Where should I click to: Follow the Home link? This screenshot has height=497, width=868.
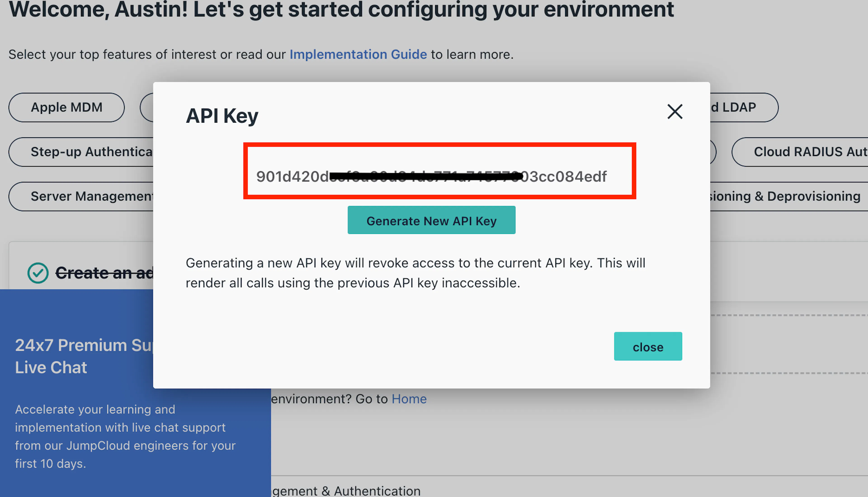pos(409,399)
